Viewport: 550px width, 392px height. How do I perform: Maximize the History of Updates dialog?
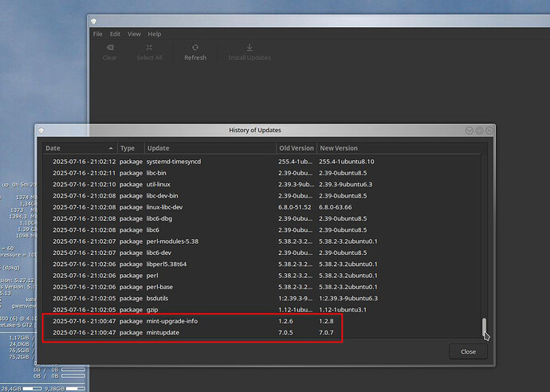[x=478, y=130]
